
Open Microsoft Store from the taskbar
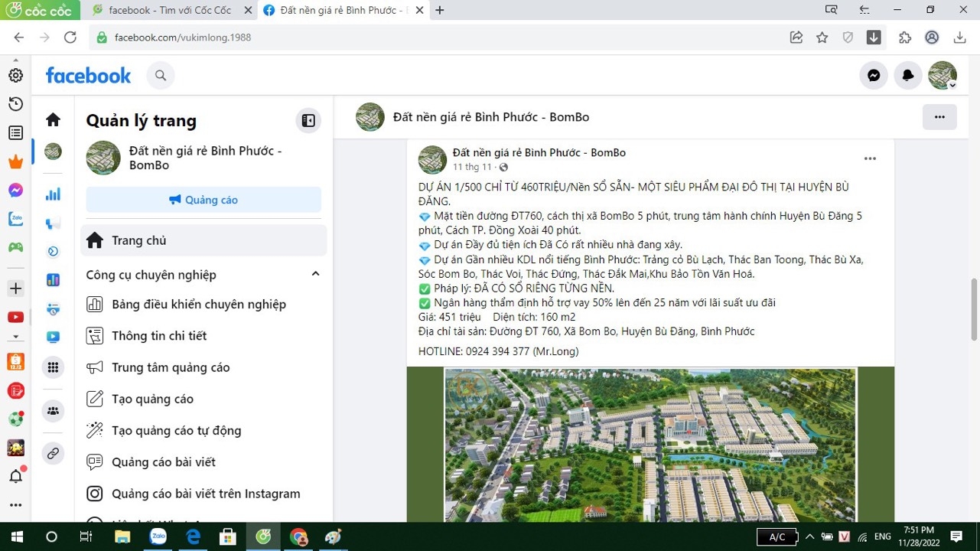point(228,536)
